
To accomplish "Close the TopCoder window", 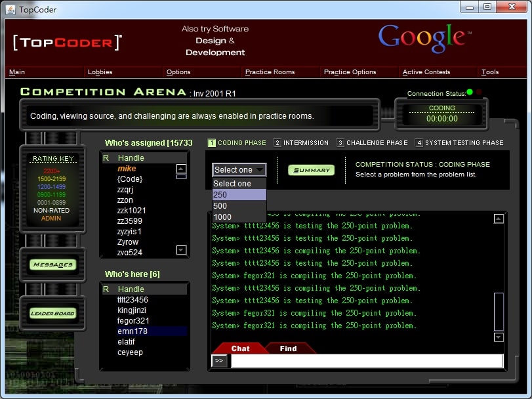I will pyautogui.click(x=512, y=7).
